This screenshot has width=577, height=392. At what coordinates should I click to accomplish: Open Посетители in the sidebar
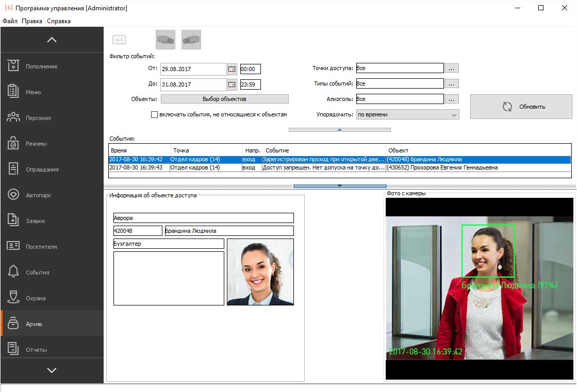(52, 247)
